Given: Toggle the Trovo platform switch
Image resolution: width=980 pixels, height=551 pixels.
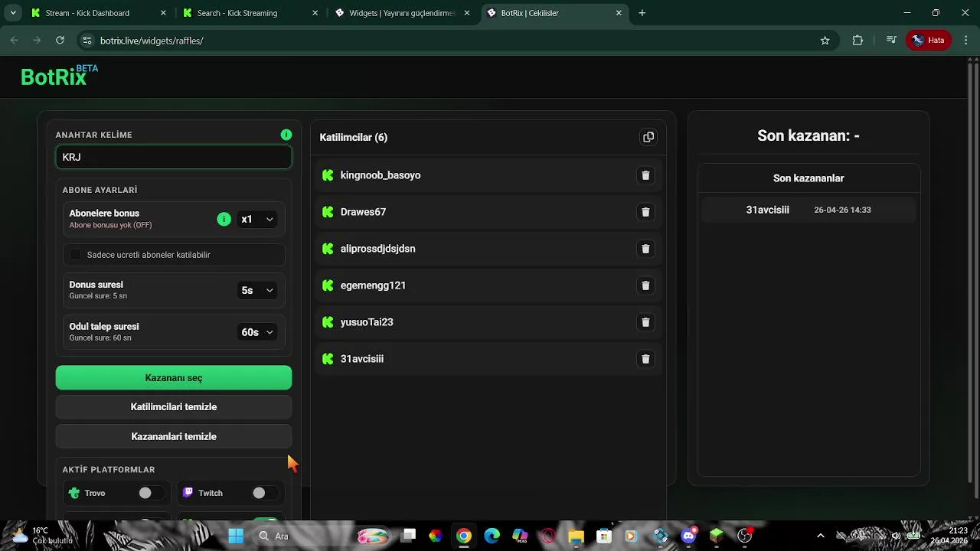Looking at the screenshot, I should tap(150, 493).
